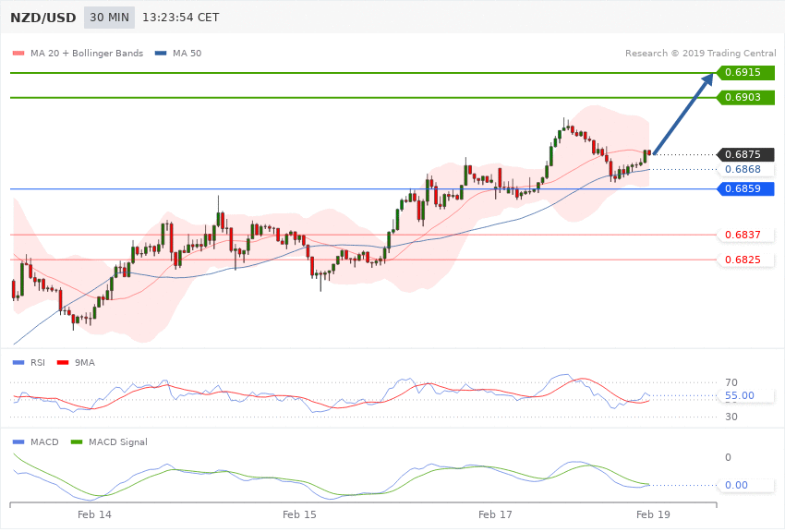
Task: Click the MACD Signal legend label
Action: tap(118, 441)
